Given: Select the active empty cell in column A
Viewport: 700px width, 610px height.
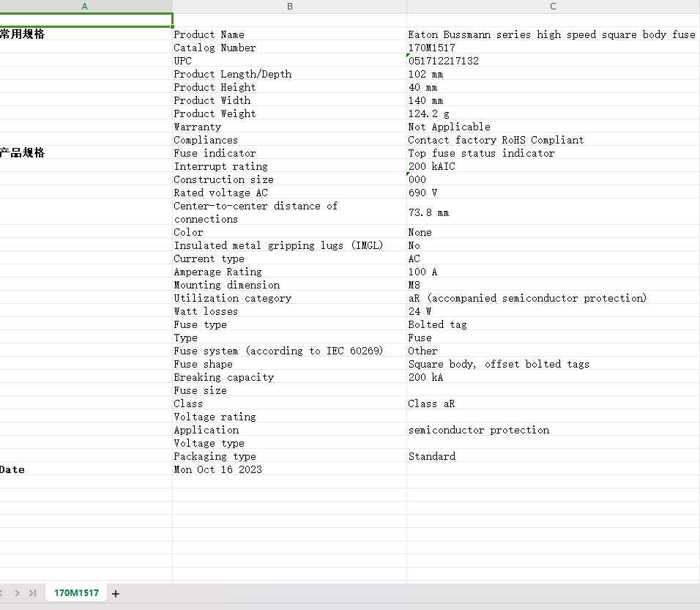Looking at the screenshot, I should 86,20.
